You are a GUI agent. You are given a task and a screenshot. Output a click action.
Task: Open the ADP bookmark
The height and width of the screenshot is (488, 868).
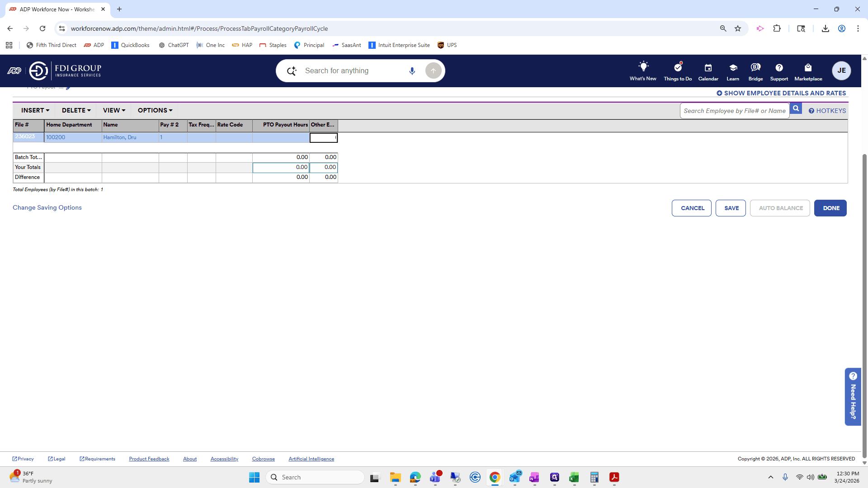click(x=94, y=45)
